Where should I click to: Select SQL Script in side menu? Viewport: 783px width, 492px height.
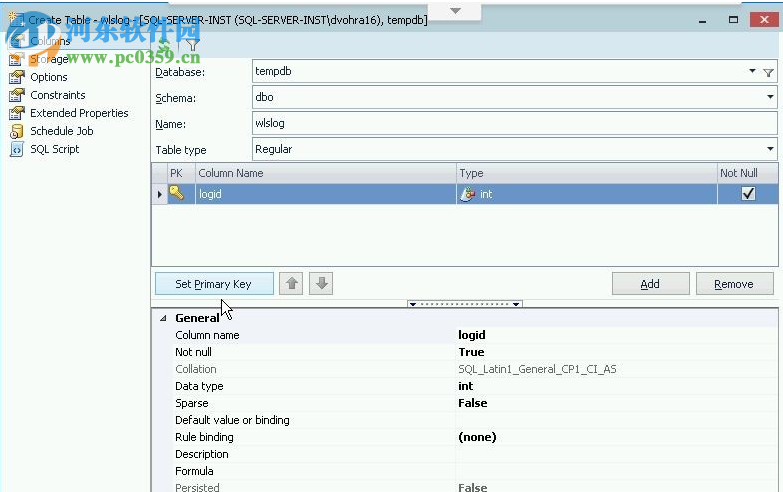[x=55, y=149]
